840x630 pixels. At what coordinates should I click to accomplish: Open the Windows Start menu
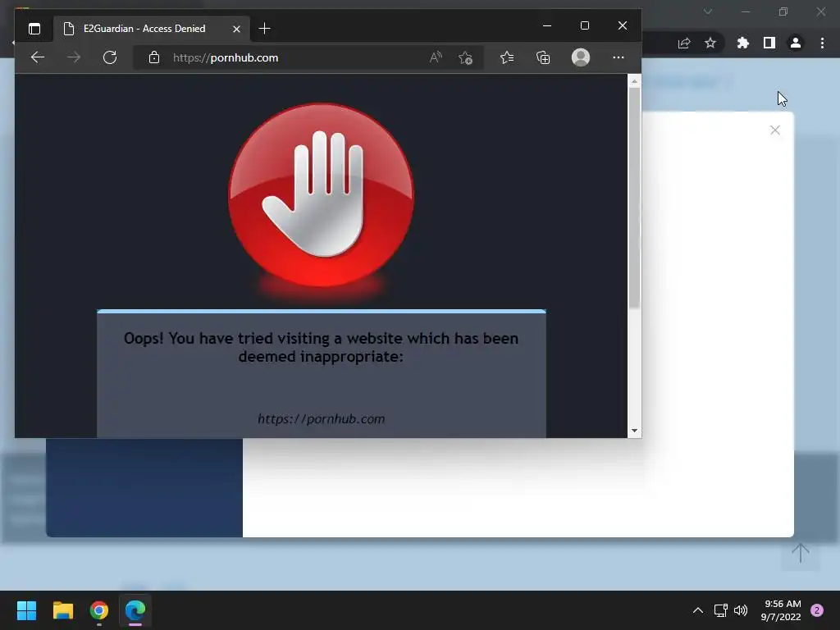point(27,610)
